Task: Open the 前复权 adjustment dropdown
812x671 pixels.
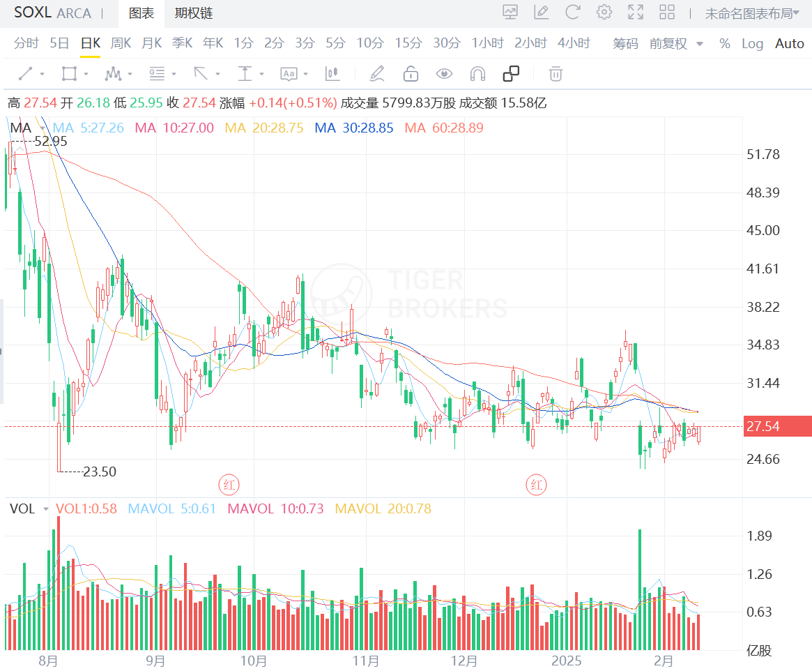Action: click(673, 43)
